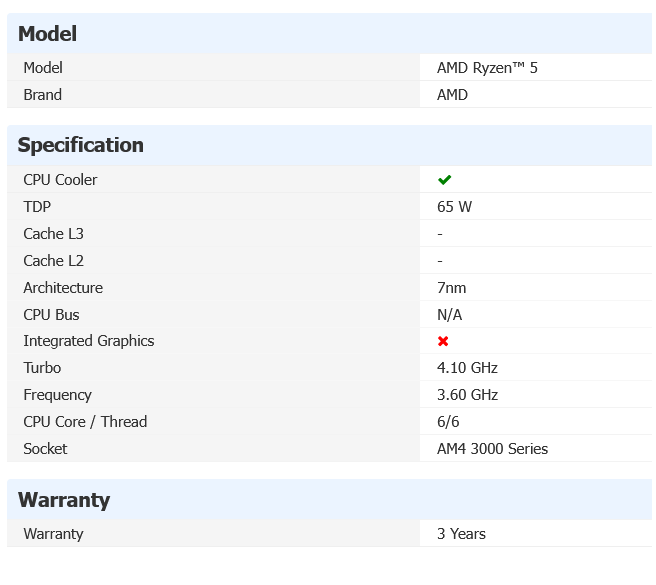Click the red cross for Integrated Graphics
The width and height of the screenshot is (656, 585).
point(443,341)
